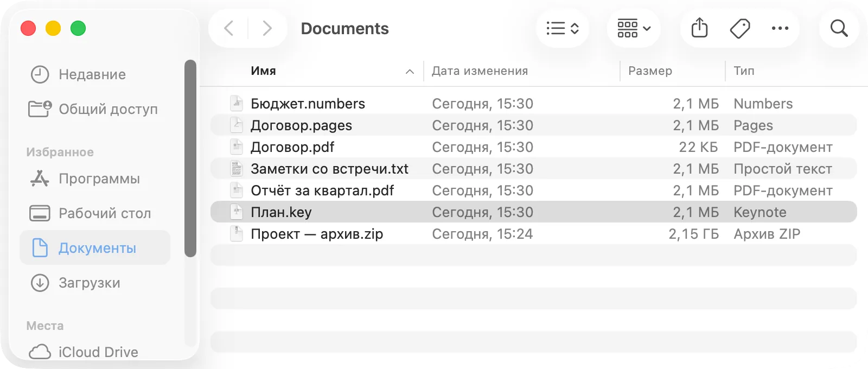Click the desktop icon beside Рабочий стол
This screenshot has height=369, width=868.
[x=40, y=213]
